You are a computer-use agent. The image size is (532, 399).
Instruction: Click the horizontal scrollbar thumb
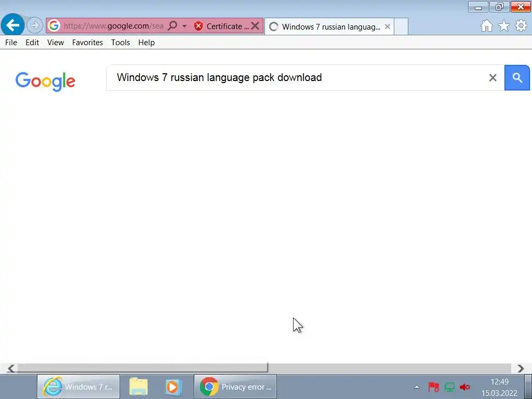coord(142,368)
